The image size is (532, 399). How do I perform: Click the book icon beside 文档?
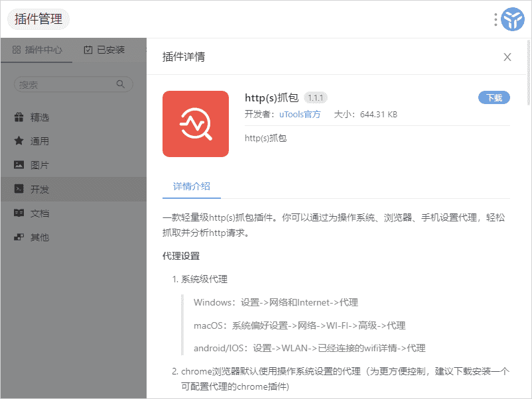point(19,213)
